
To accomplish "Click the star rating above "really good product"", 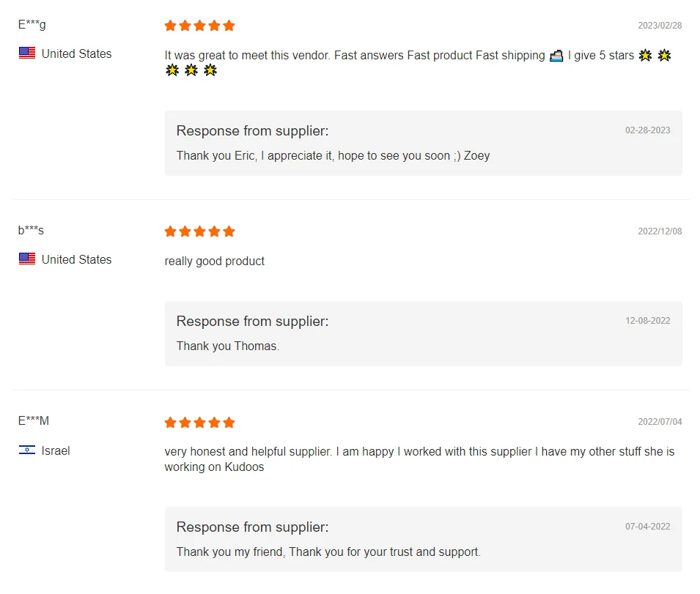I will (x=199, y=231).
